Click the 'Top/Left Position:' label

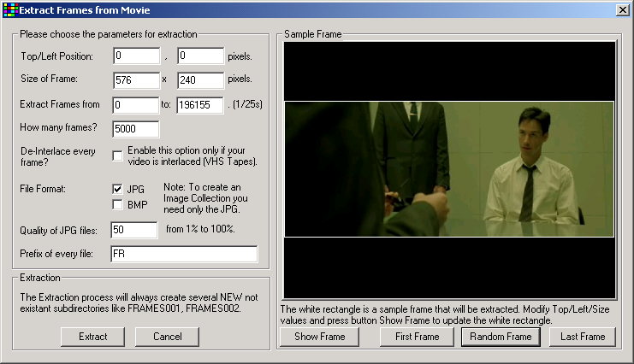[x=56, y=56]
